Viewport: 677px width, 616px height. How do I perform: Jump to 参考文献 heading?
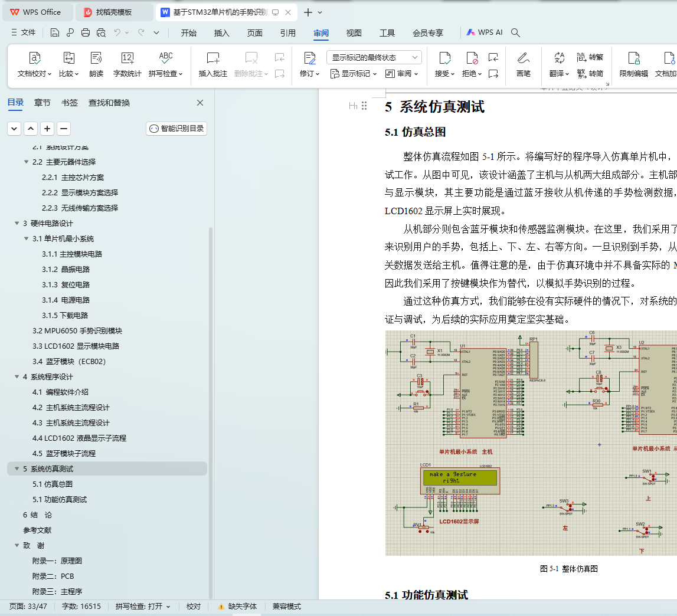click(x=37, y=530)
